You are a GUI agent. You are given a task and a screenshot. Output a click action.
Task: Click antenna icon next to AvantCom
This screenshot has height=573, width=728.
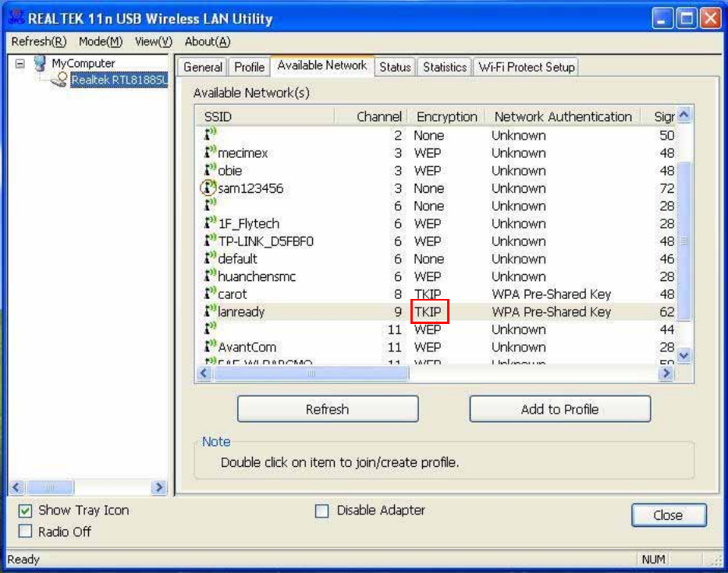click(211, 346)
